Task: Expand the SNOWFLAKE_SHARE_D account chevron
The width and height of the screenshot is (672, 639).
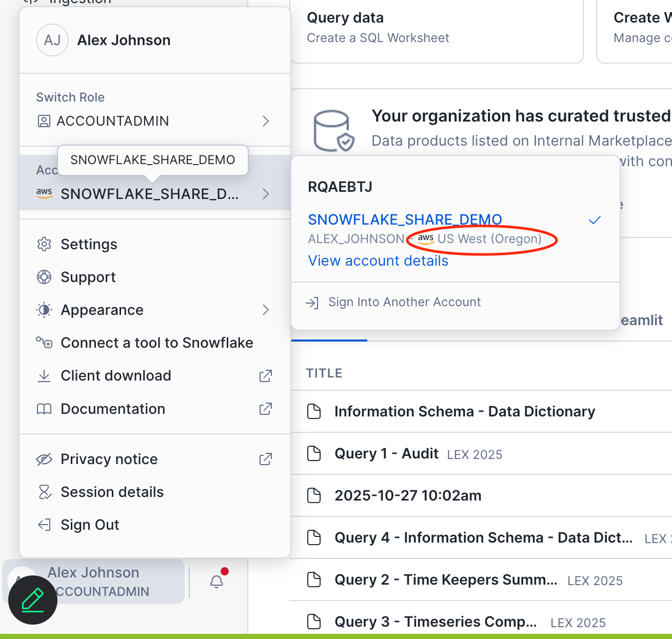Action: point(265,194)
